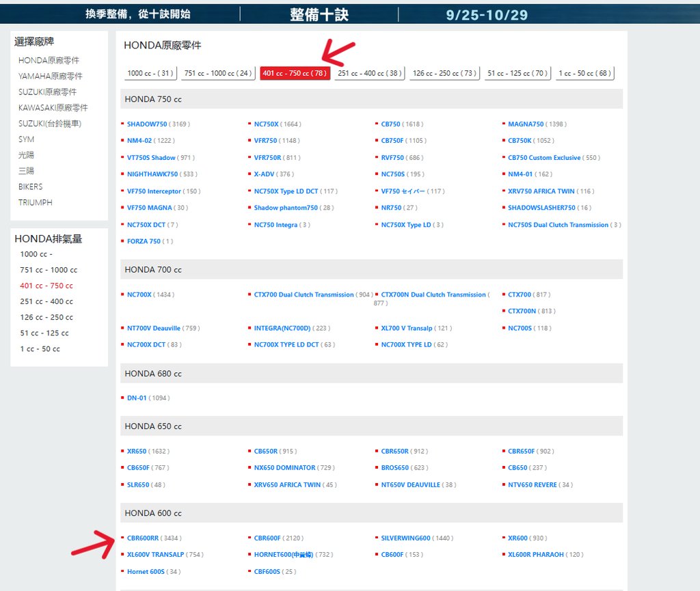Select 1000 cc - in HONDA排氣量 sidebar
Viewport: 700px width, 591px height.
coord(36,254)
